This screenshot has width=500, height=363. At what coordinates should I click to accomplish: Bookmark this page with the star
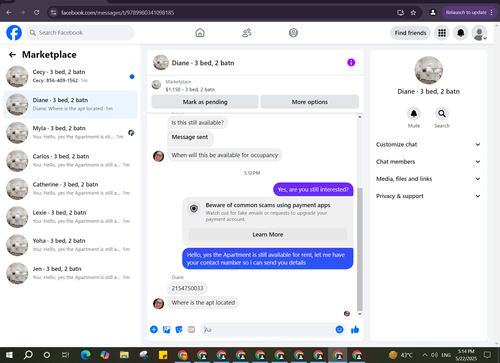pos(413,13)
